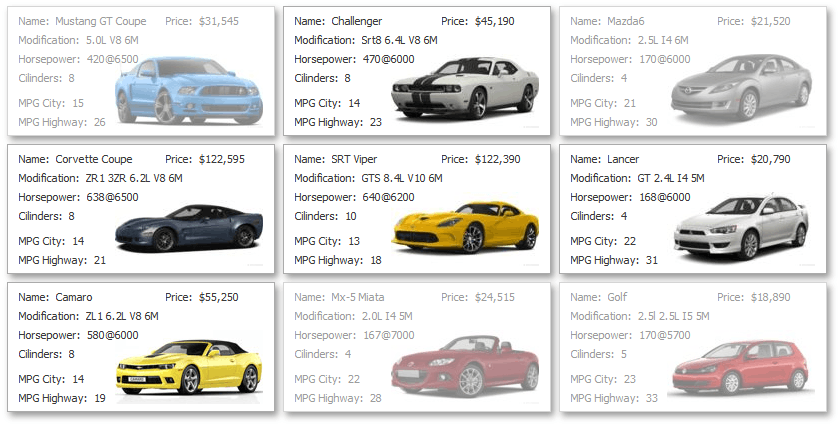
Task: Click modification 'ZL1 6.2L V8 6M'
Action: [x=122, y=316]
